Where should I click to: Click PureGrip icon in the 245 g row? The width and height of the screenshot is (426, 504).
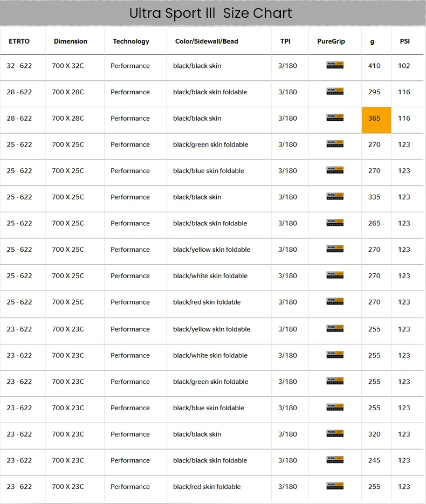coord(335,460)
